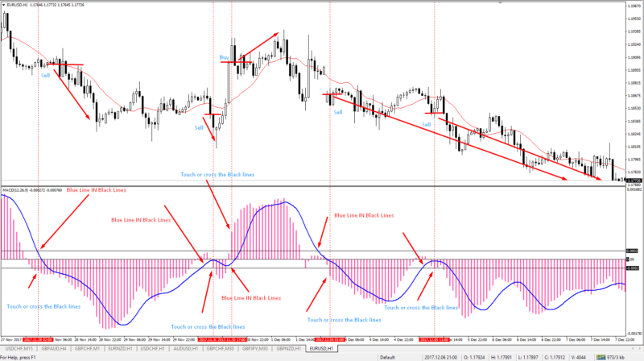Go to the GBPJPY,M30 chart tab

(x=254, y=349)
